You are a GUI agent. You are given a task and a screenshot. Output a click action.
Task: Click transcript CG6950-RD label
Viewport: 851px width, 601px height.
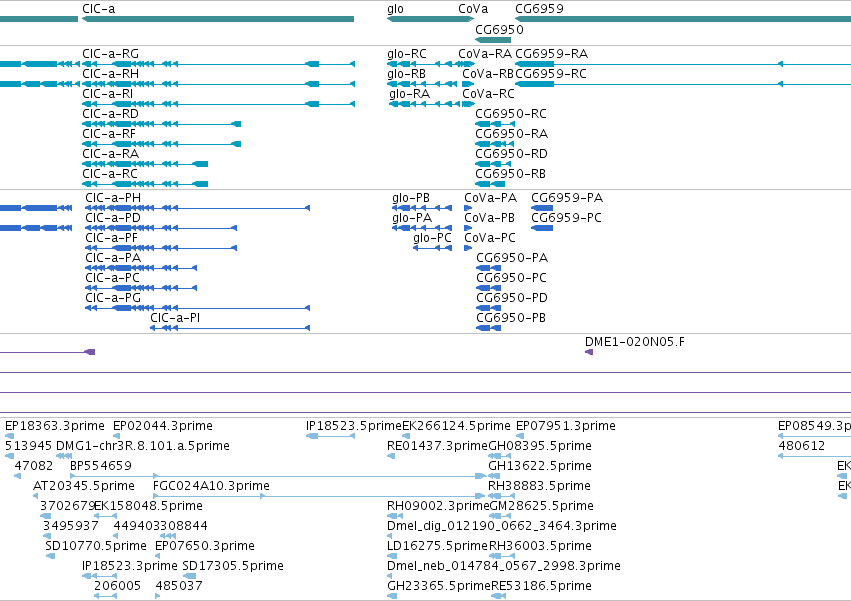(x=511, y=154)
